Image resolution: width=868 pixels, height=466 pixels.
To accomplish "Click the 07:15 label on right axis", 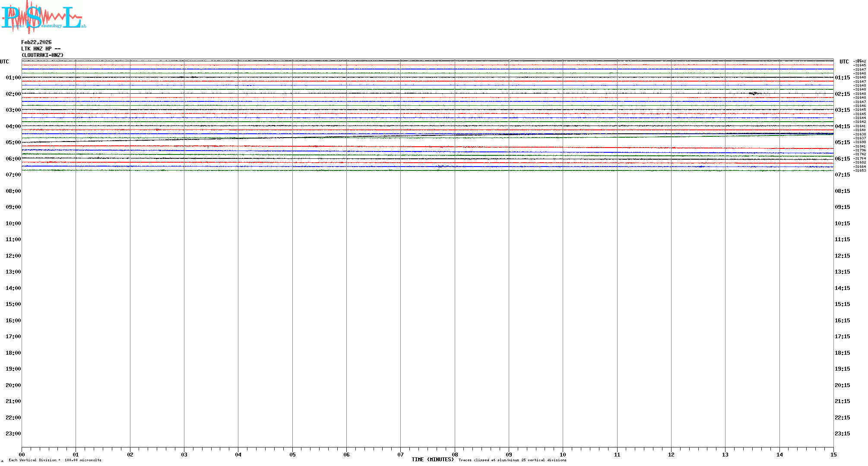I will point(842,175).
